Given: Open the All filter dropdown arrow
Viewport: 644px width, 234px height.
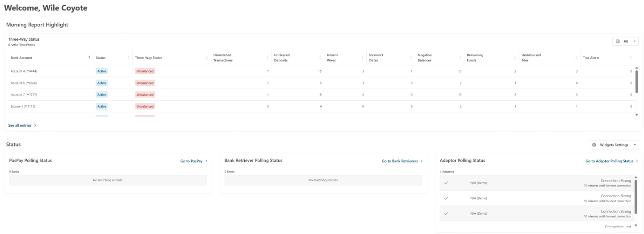Looking at the screenshot, I should [x=635, y=41].
